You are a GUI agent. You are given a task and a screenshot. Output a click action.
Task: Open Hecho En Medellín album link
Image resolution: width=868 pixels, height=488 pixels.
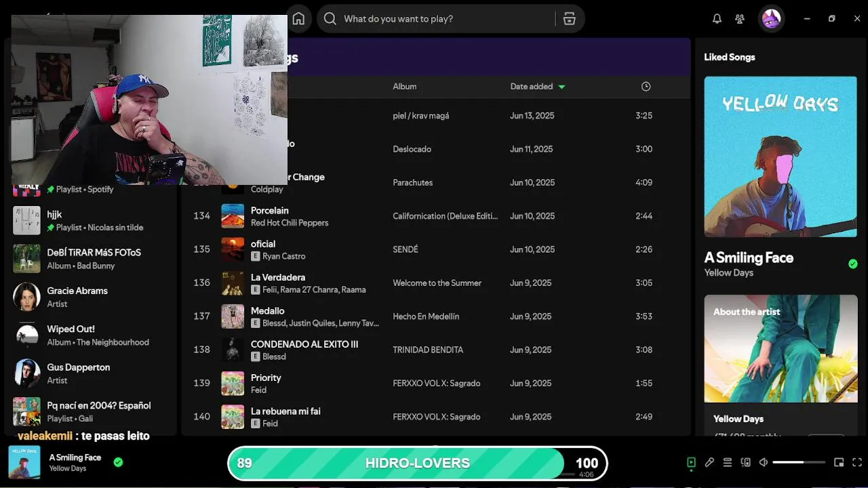pos(426,316)
